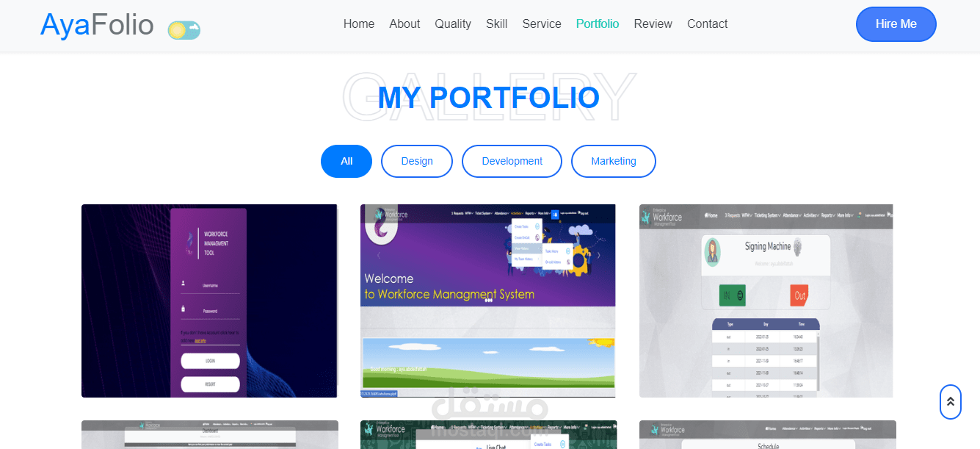Click the Hire Me button

tap(896, 24)
